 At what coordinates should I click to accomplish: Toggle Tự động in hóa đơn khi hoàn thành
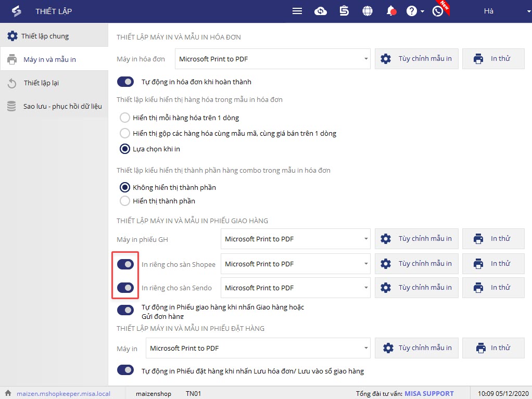coord(125,82)
